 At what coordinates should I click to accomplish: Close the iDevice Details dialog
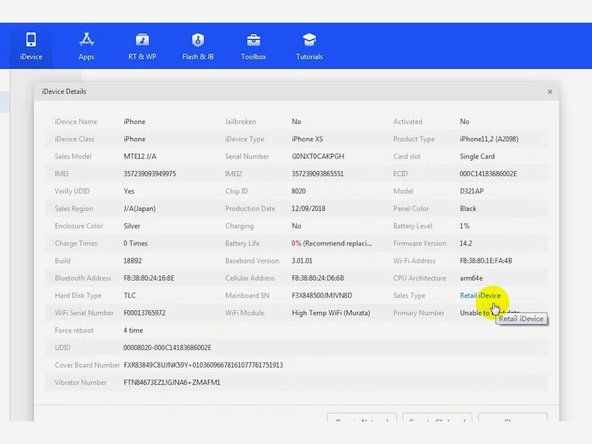coord(550,92)
